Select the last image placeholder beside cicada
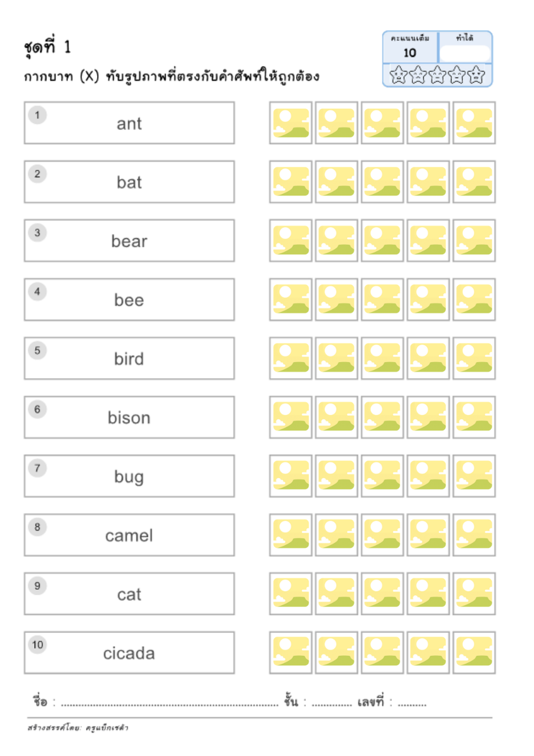 pos(474,653)
